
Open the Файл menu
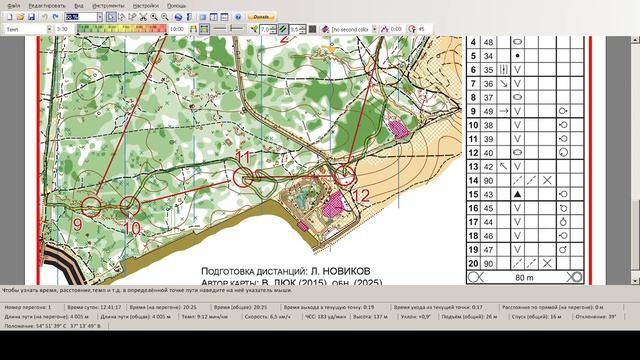point(14,6)
